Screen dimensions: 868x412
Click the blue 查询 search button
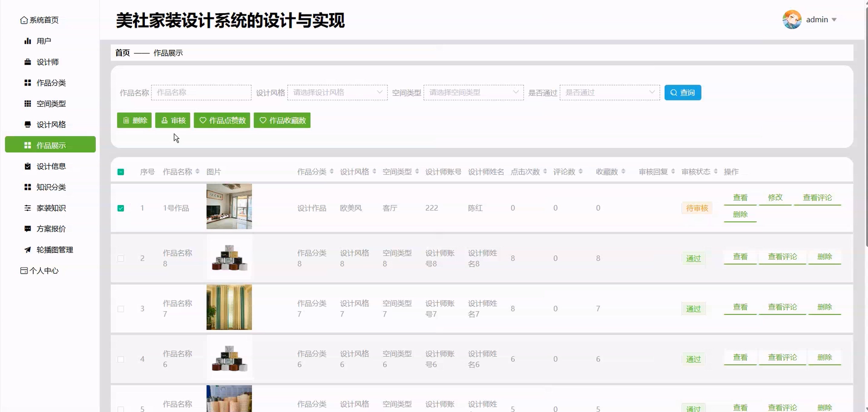pyautogui.click(x=682, y=93)
